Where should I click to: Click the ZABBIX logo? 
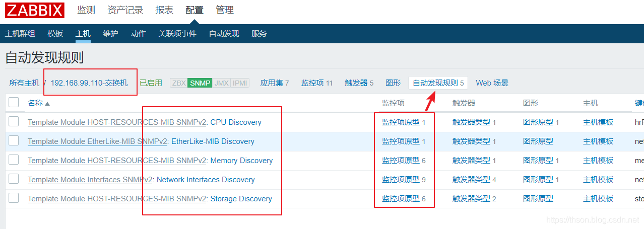tap(35, 10)
